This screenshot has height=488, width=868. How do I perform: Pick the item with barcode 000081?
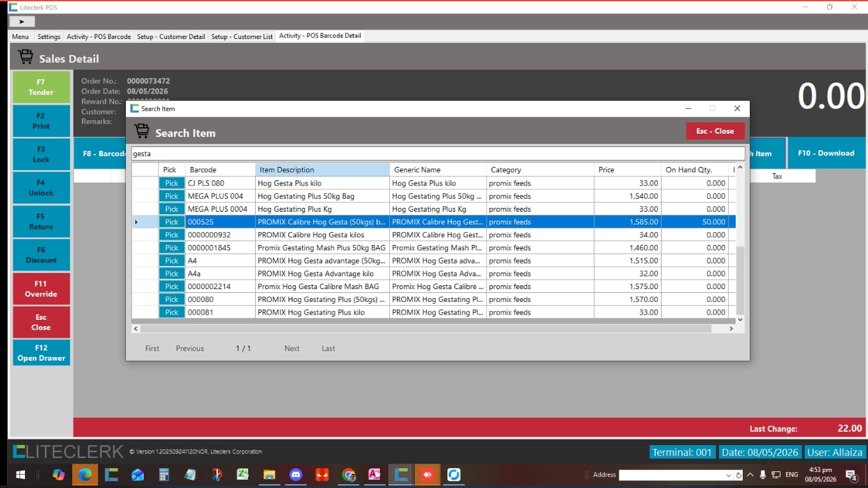(x=171, y=312)
